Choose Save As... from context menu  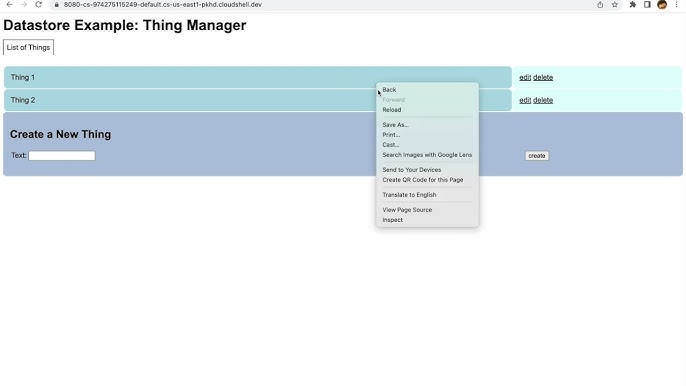point(396,125)
